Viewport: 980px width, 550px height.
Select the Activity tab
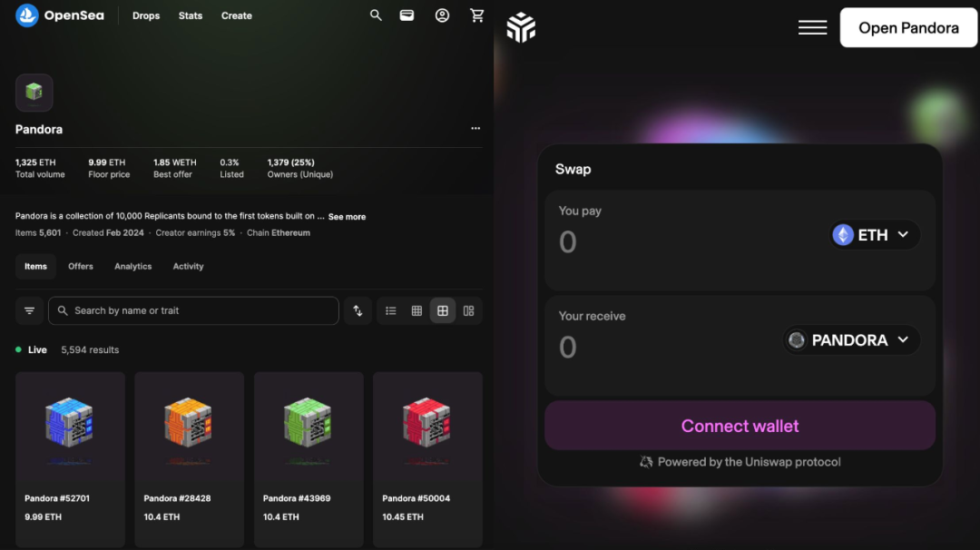coord(188,266)
